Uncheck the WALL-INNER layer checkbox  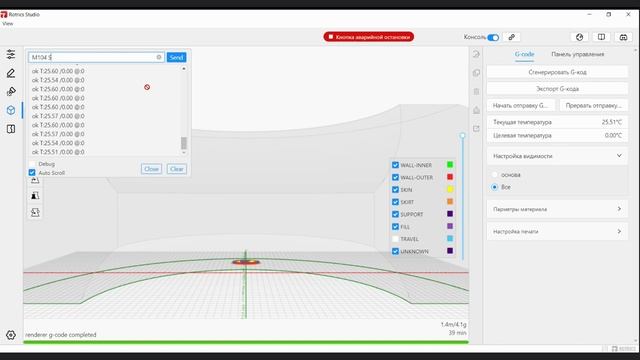[395, 165]
